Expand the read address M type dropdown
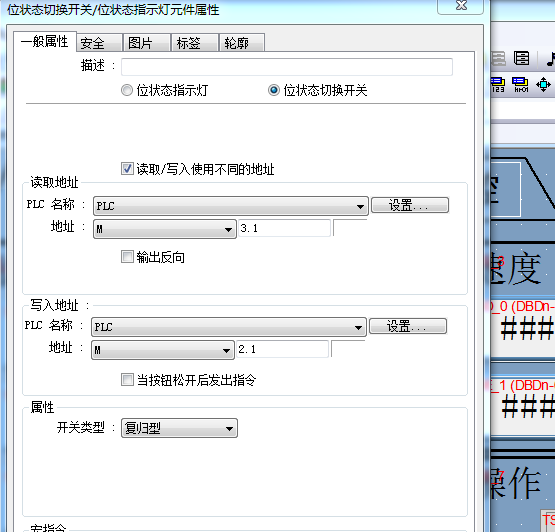The height and width of the screenshot is (532, 555). pyautogui.click(x=165, y=229)
